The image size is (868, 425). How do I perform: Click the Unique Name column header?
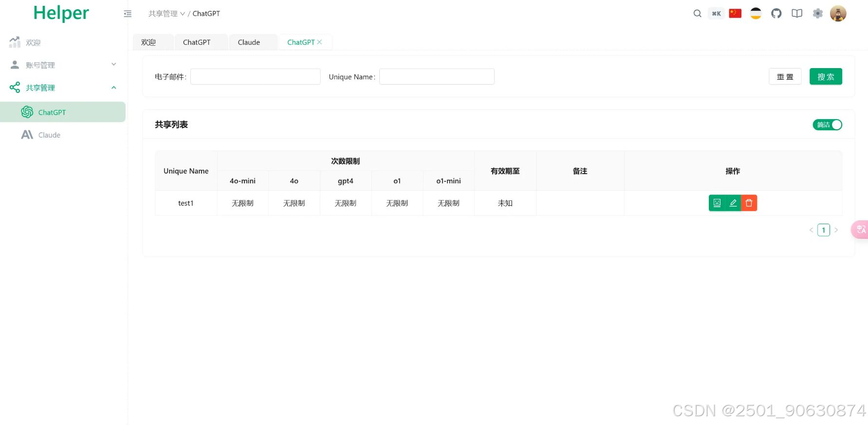pyautogui.click(x=186, y=171)
